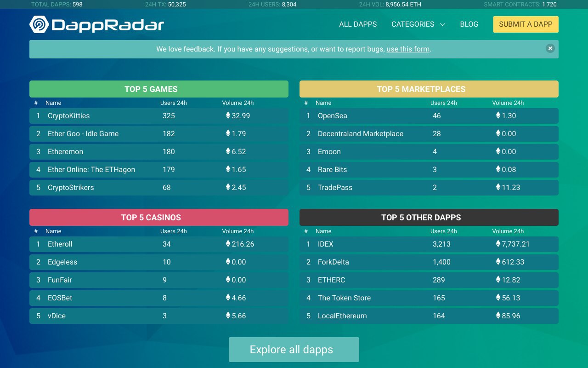Click the Ethereum icon beside 85.96
This screenshot has width=588, height=368.
498,316
